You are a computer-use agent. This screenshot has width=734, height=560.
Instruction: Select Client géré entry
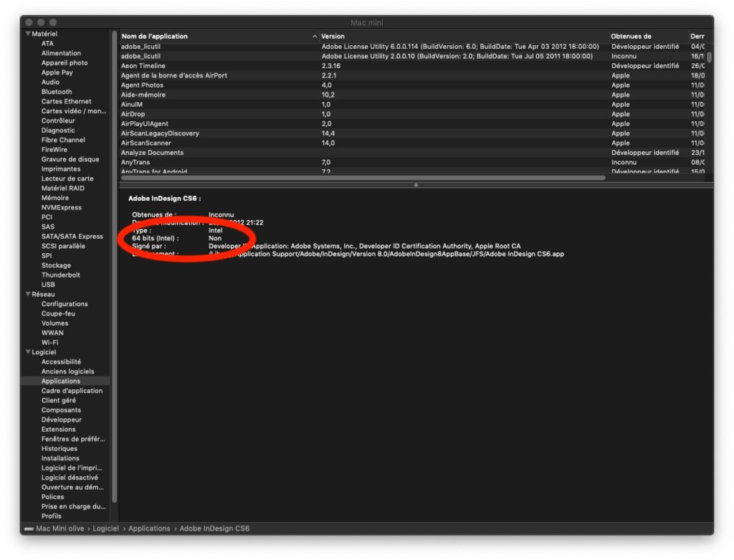click(x=59, y=400)
